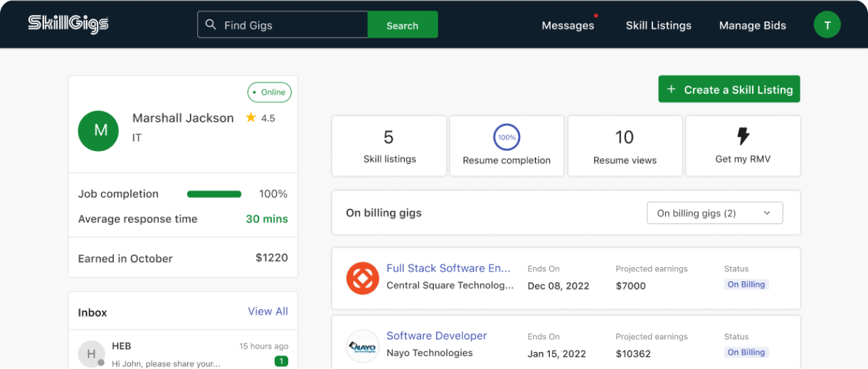Click the resume completion 100% circle
This screenshot has width=868, height=369.
(x=507, y=137)
